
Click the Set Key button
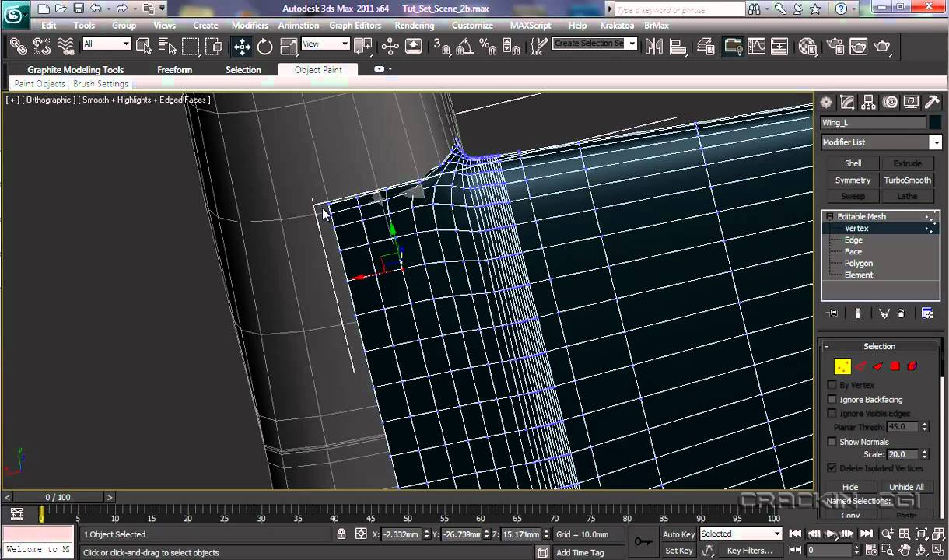pyautogui.click(x=678, y=551)
